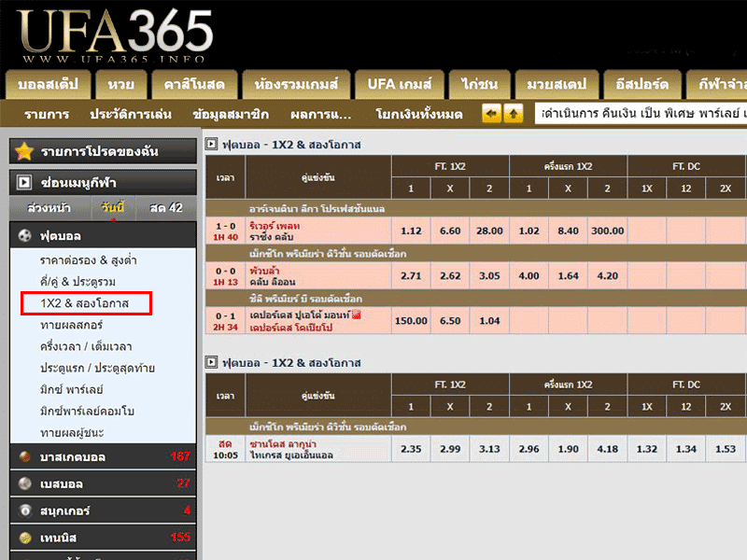The image size is (747, 560).
Task: Click the yellow up-arrow icon in the toolbar
Action: click(x=514, y=114)
